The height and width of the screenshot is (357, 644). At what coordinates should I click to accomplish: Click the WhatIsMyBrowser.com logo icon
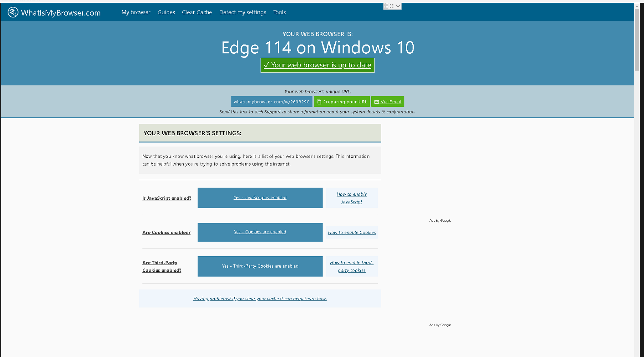pyautogui.click(x=13, y=12)
